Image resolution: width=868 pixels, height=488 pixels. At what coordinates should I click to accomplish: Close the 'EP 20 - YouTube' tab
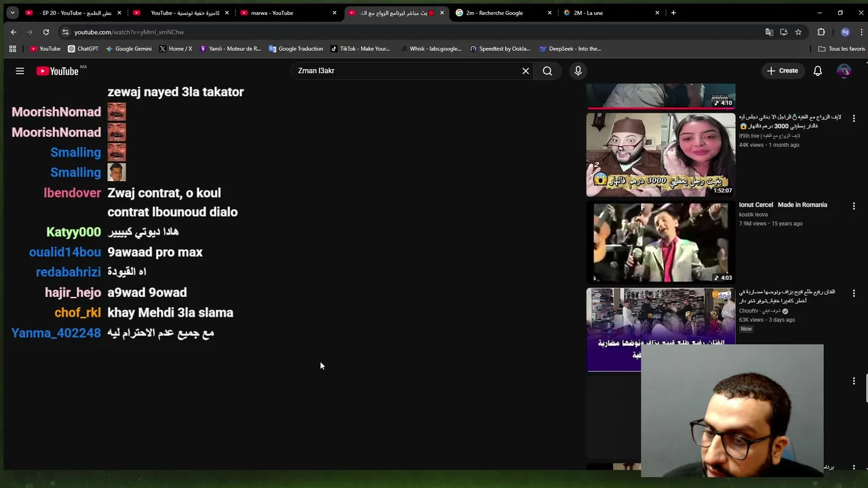(119, 13)
